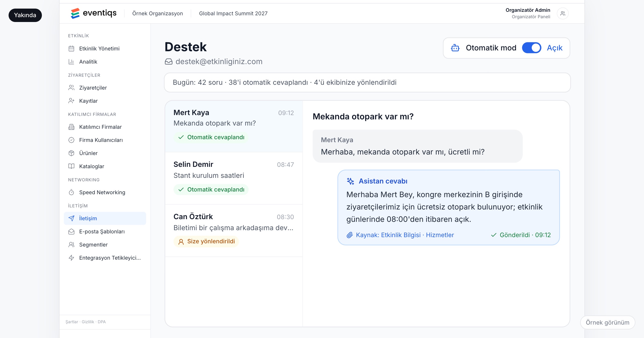Screen dimensions: 644x338
Task: Click the Açık label beside the toggle
Action: 555,48
